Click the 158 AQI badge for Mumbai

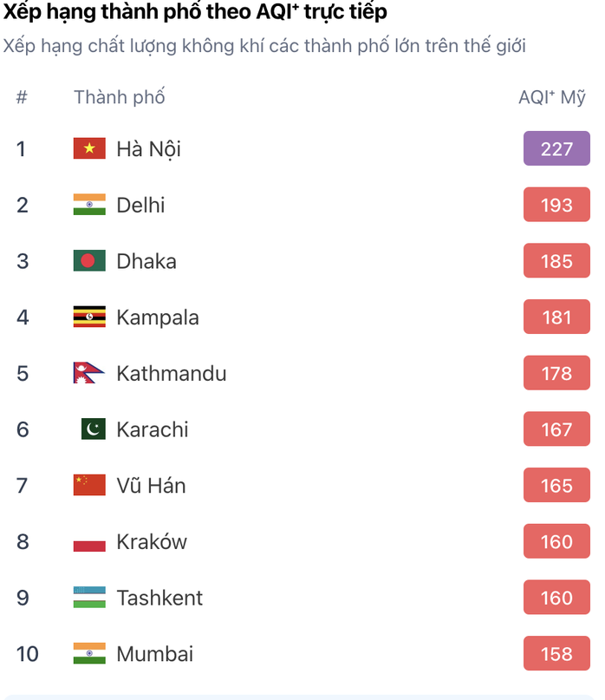point(556,653)
